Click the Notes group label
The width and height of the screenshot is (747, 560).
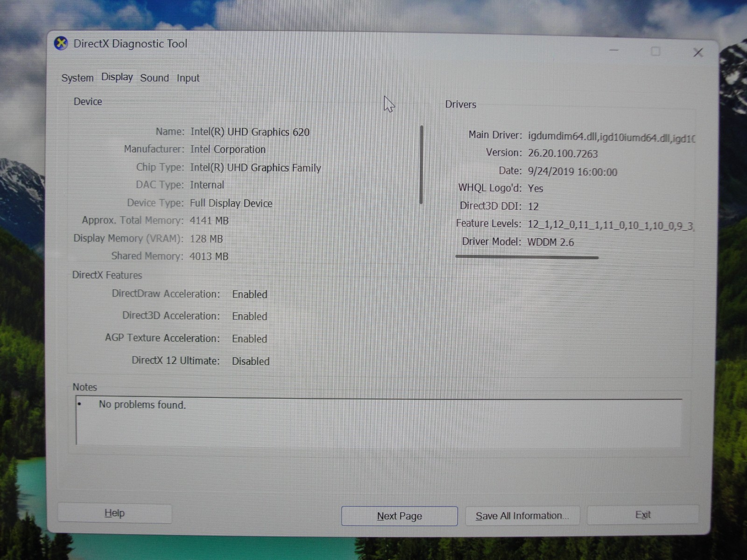(x=85, y=387)
